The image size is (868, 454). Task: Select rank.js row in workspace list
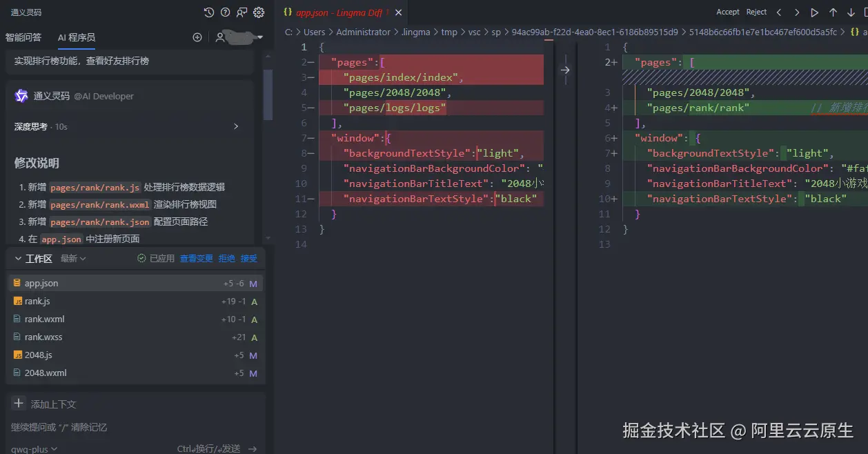pyautogui.click(x=135, y=301)
